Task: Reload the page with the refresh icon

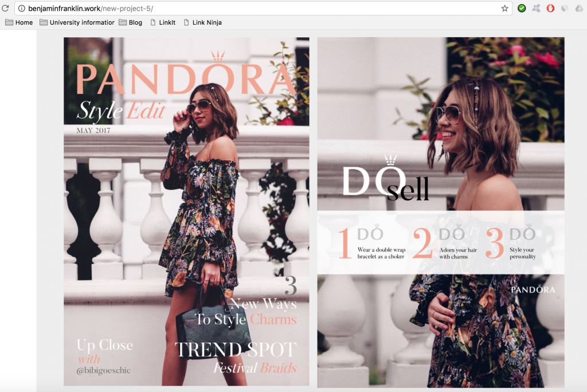Action: pos(5,8)
